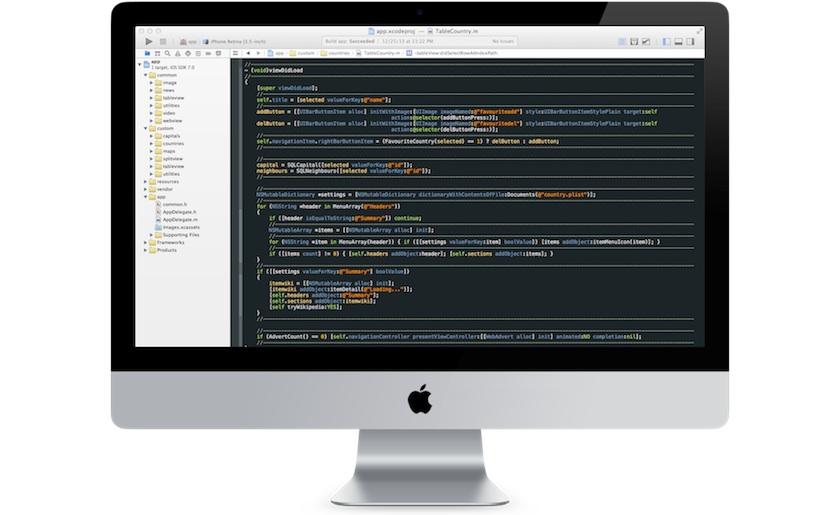Select Images.xcassets in the project navigator
This screenshot has height=515, width=840.
coord(181,227)
